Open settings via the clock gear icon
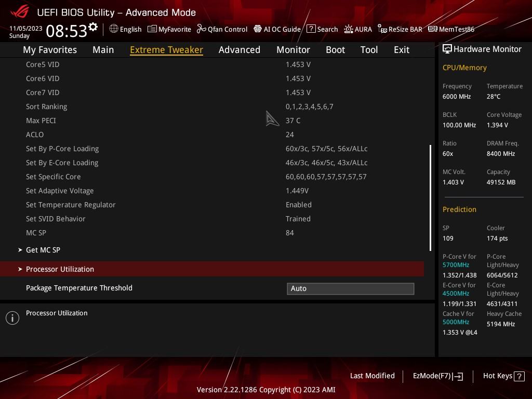532x399 pixels. (x=93, y=26)
